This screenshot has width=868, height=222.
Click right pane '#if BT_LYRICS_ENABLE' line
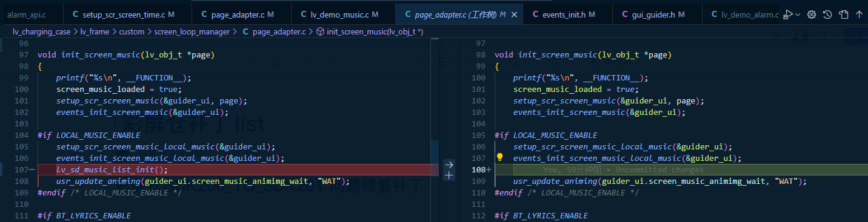(541, 215)
